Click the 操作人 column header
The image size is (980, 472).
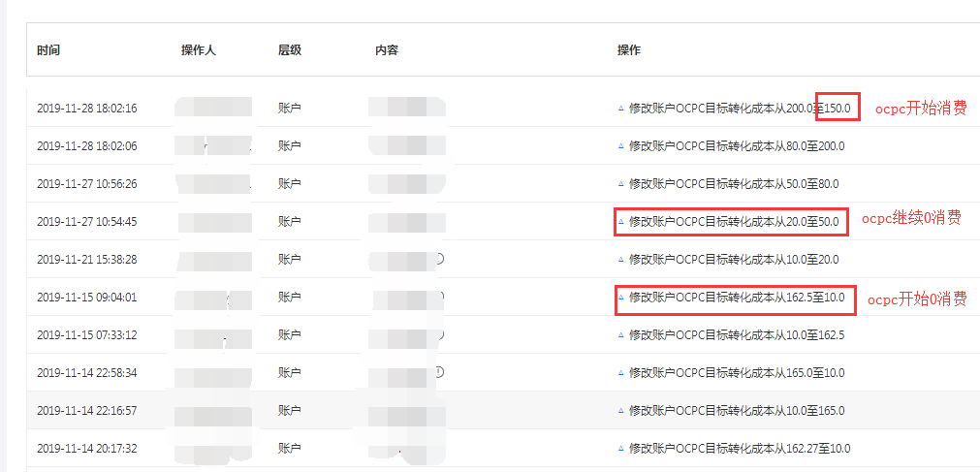(x=199, y=50)
